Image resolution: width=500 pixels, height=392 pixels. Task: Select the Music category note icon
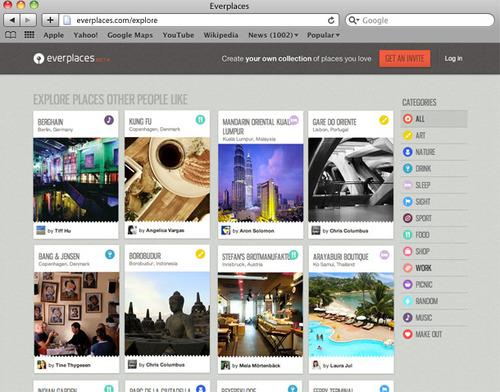pos(407,317)
